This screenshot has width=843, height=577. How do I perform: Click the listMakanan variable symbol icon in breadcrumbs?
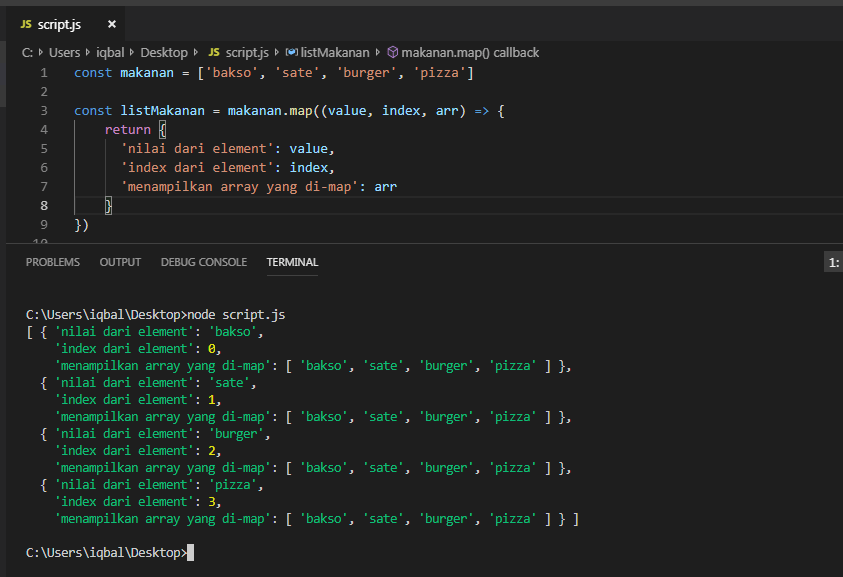(291, 52)
